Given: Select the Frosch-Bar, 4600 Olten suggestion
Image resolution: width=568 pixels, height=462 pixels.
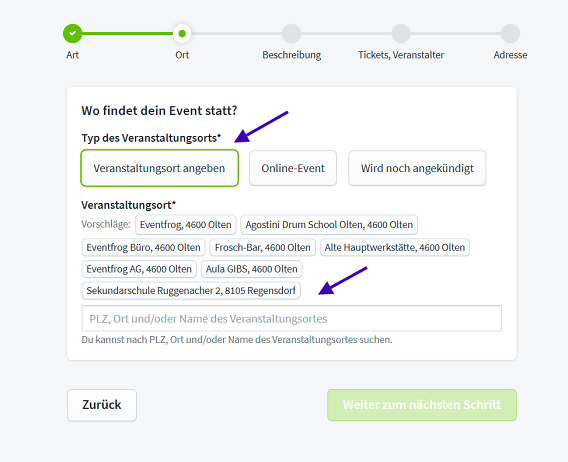Looking at the screenshot, I should pos(263,247).
